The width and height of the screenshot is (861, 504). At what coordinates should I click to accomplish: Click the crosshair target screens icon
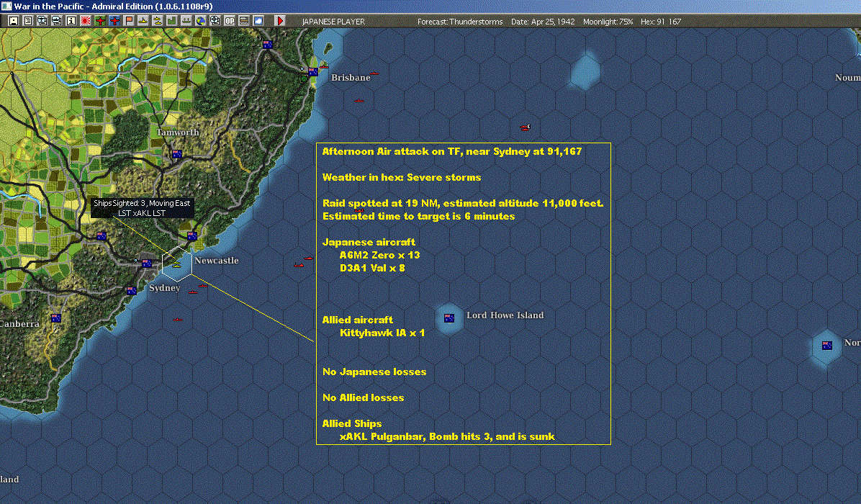point(215,21)
